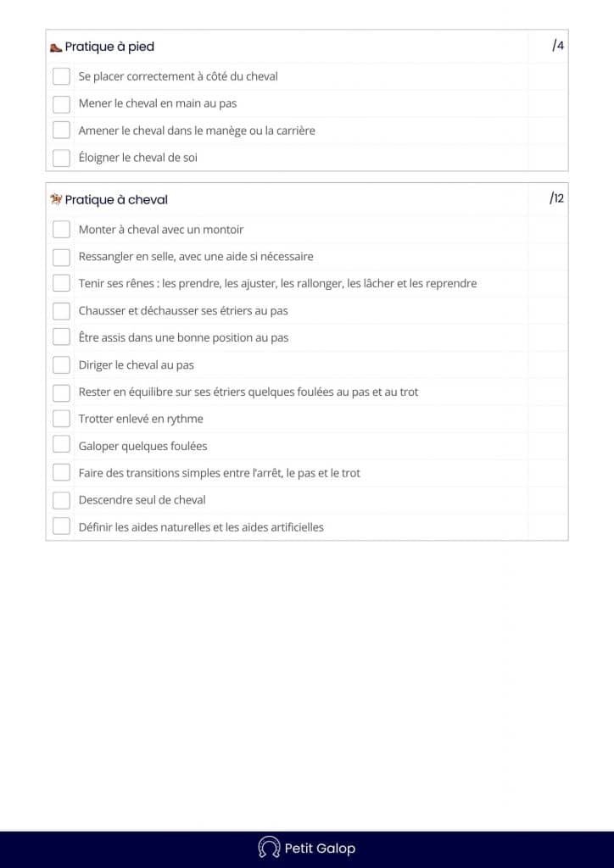Click the boot icon beside Pratique à pied
The width and height of the screenshot is (614, 868).
56,48
